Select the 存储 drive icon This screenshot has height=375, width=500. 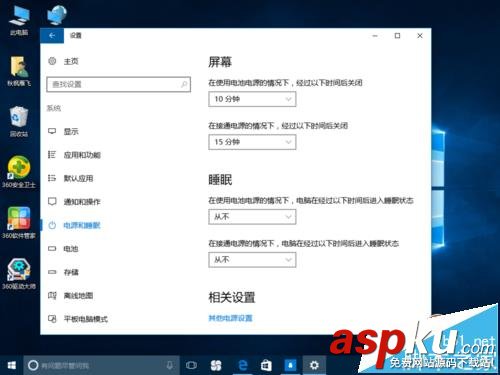tap(52, 272)
